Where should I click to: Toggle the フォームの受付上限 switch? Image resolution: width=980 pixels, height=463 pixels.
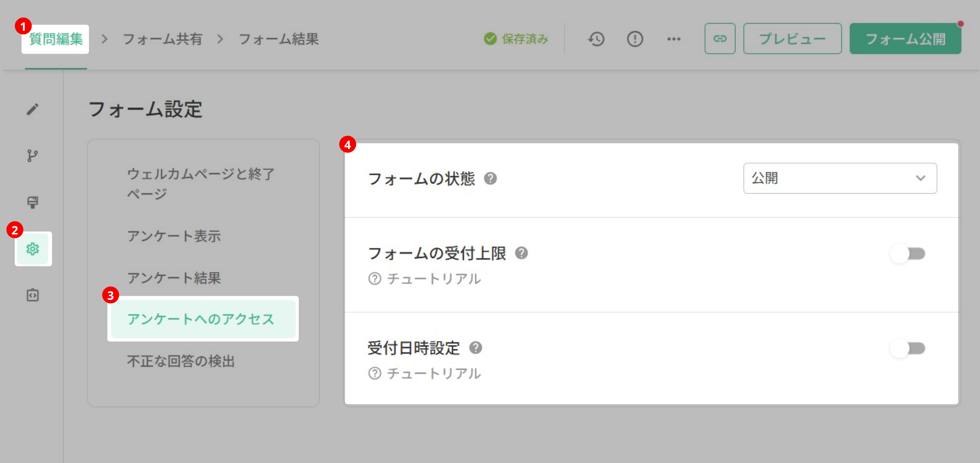coord(907,253)
